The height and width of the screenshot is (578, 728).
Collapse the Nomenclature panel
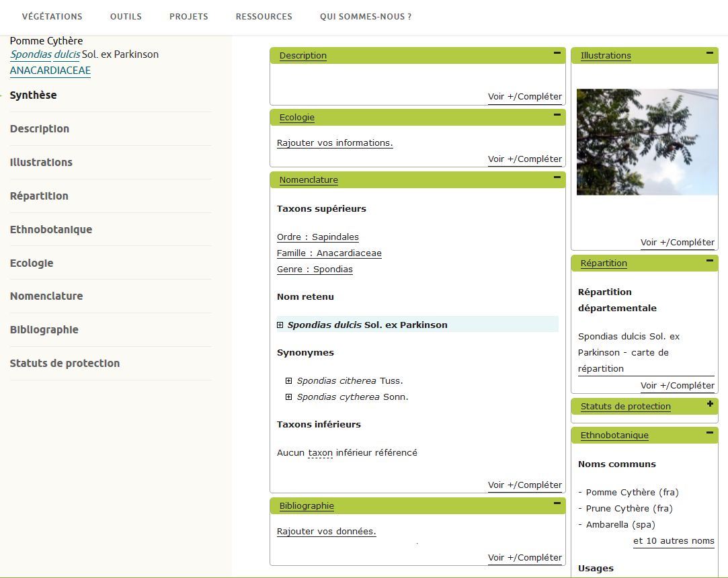click(x=557, y=177)
